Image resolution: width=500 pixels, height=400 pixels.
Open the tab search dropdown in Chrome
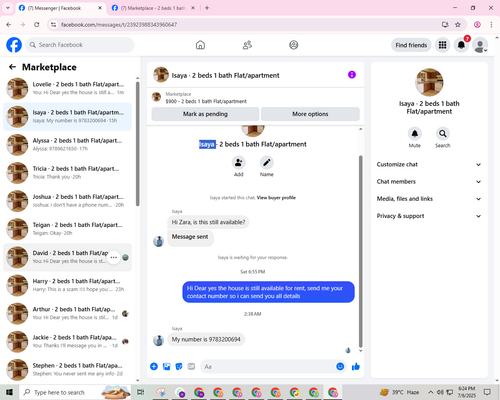[8, 8]
